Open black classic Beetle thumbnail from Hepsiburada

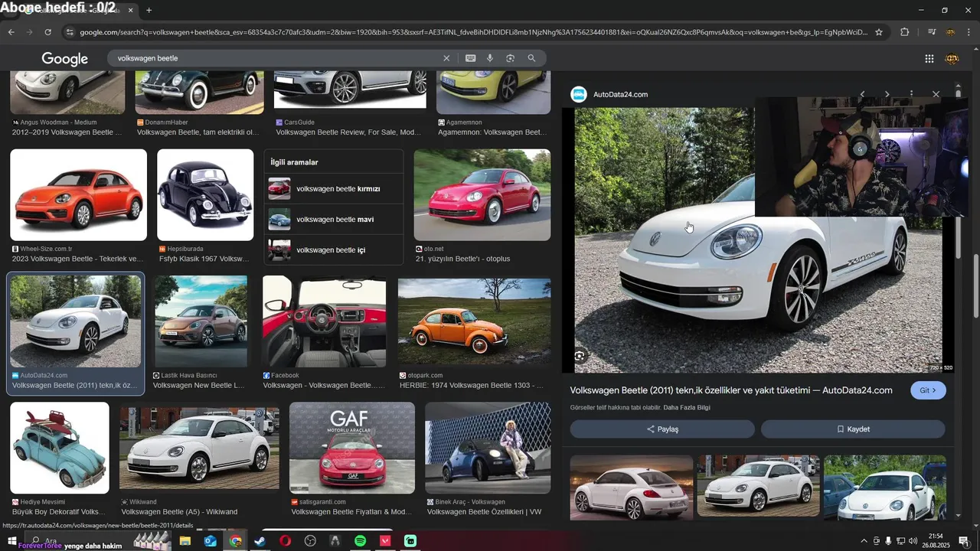(x=205, y=195)
